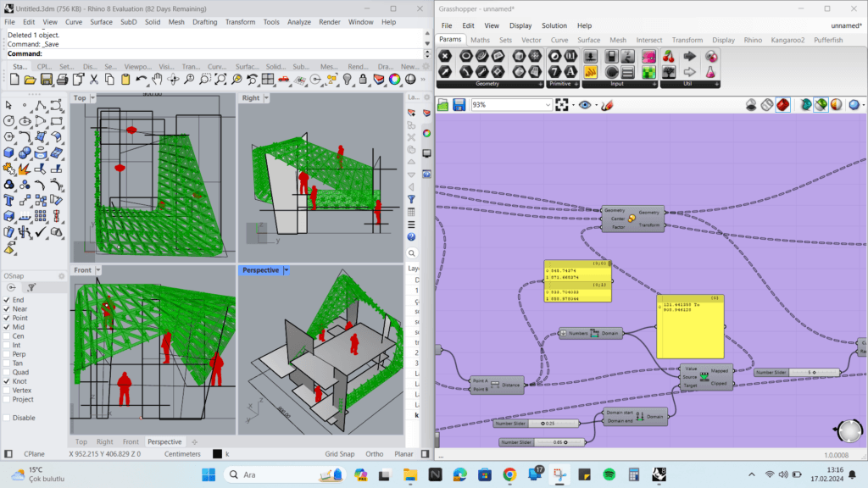
Task: Click the Grasshopper zoom extents icon
Action: (562, 104)
